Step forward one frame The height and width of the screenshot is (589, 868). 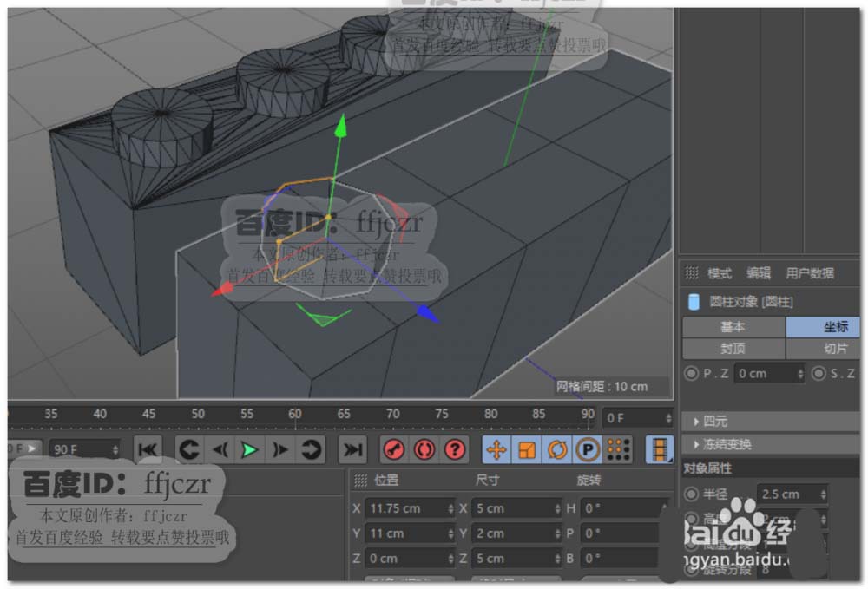pyautogui.click(x=280, y=449)
